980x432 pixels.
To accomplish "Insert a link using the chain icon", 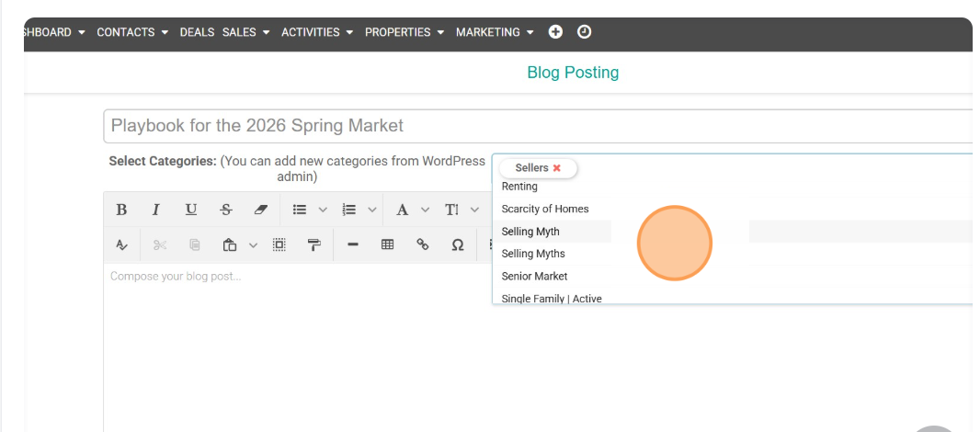I will 423,244.
